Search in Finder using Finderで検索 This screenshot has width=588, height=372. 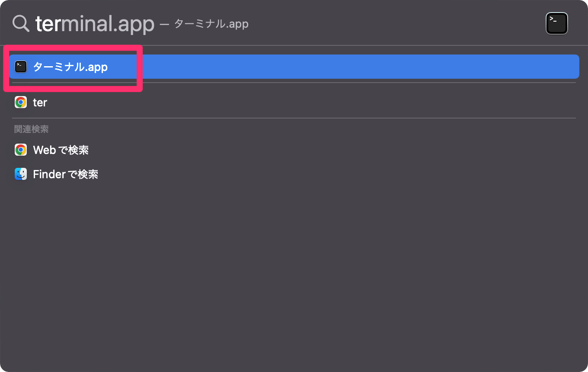66,174
